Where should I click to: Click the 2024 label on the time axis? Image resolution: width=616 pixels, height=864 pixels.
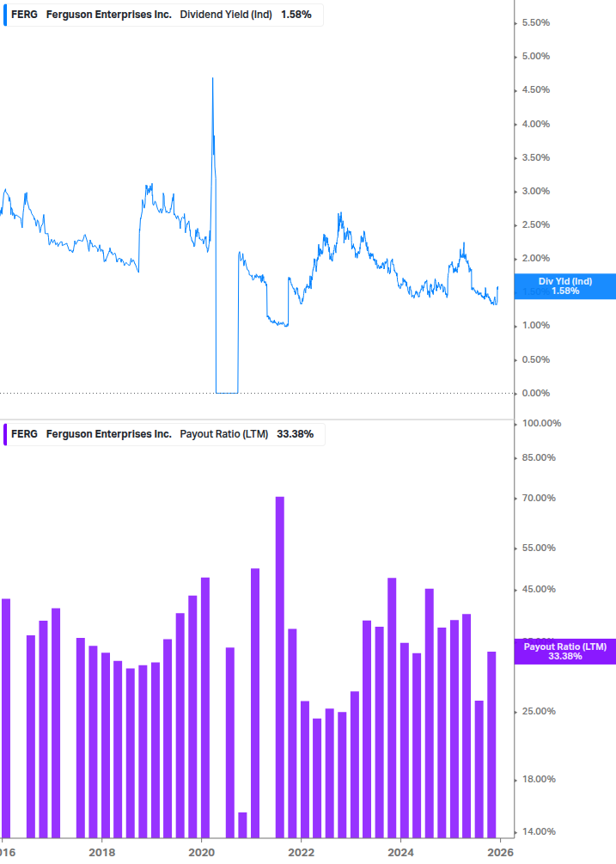click(400, 853)
